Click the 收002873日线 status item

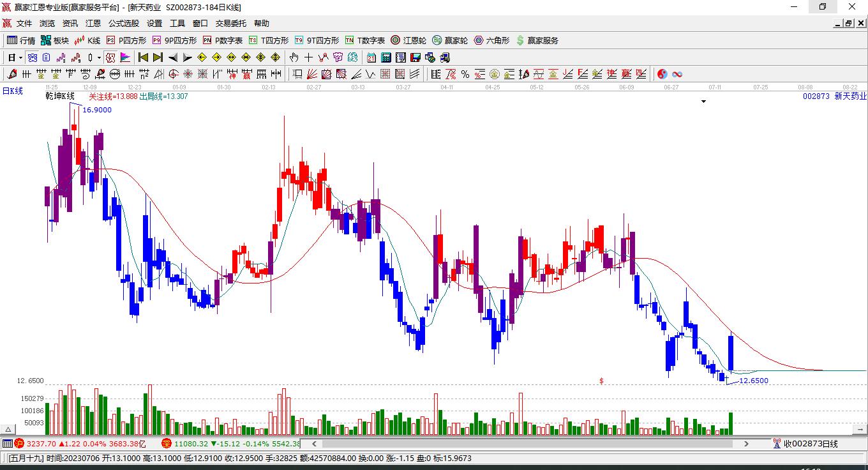(x=811, y=444)
